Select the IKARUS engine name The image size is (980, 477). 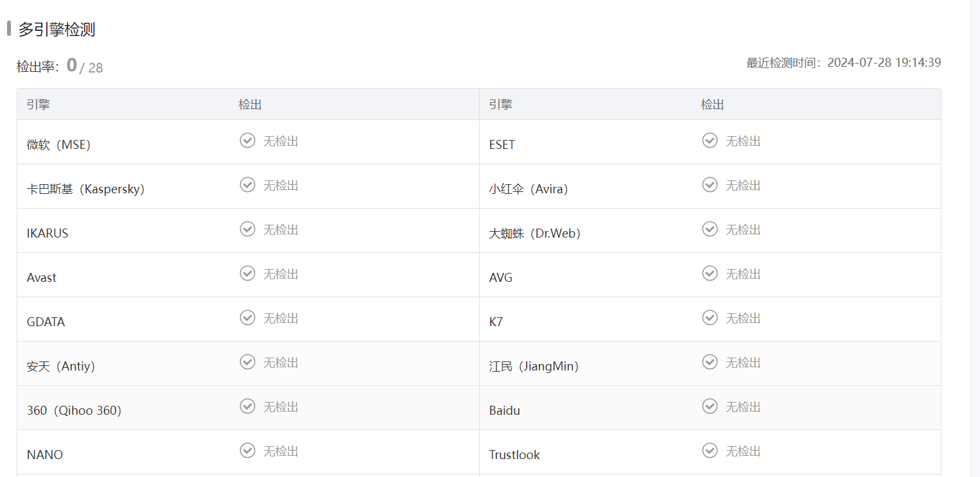48,233
